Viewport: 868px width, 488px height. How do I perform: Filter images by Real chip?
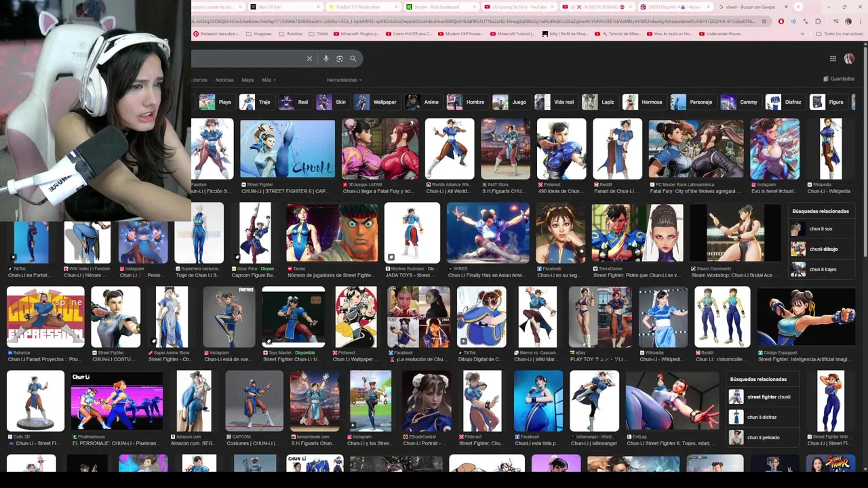[x=294, y=102]
